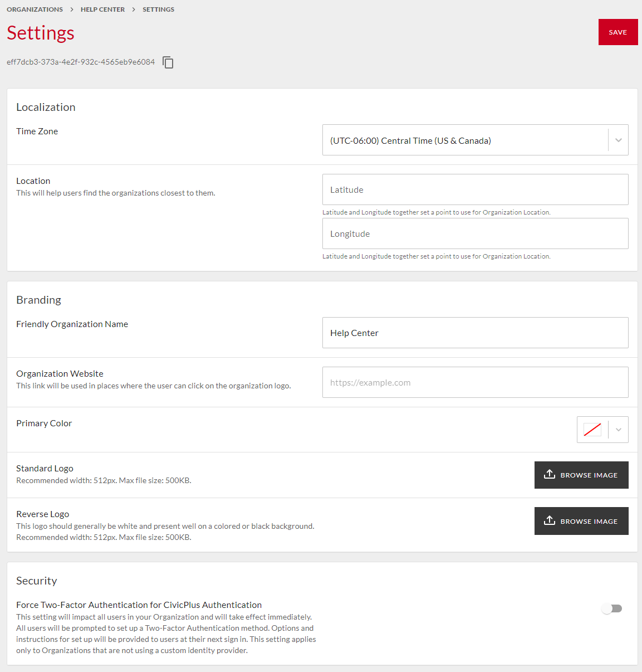Click the Force Two-Factor Authentication label

coord(139,605)
